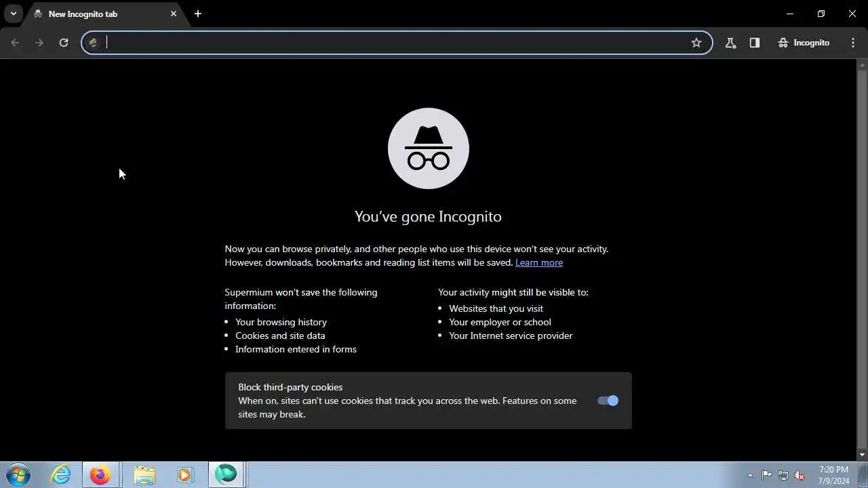Viewport: 868px width, 488px height.
Task: Click 'Cookies and site data' list item
Action: pyautogui.click(x=280, y=335)
